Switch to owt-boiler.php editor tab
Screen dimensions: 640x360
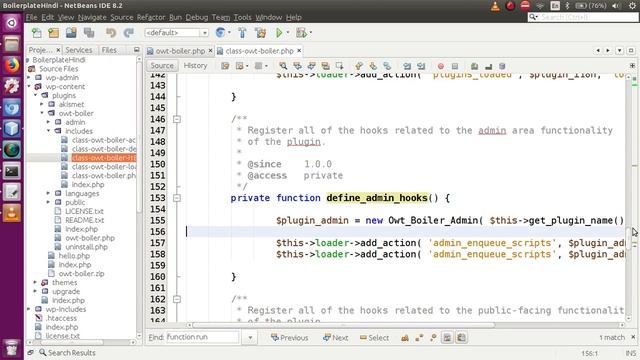coord(180,51)
